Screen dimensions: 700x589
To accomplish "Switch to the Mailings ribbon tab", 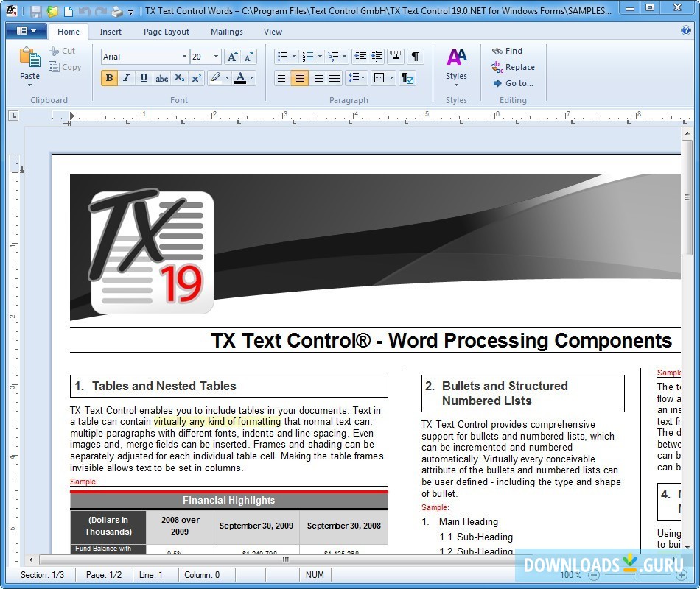I will pos(226,32).
